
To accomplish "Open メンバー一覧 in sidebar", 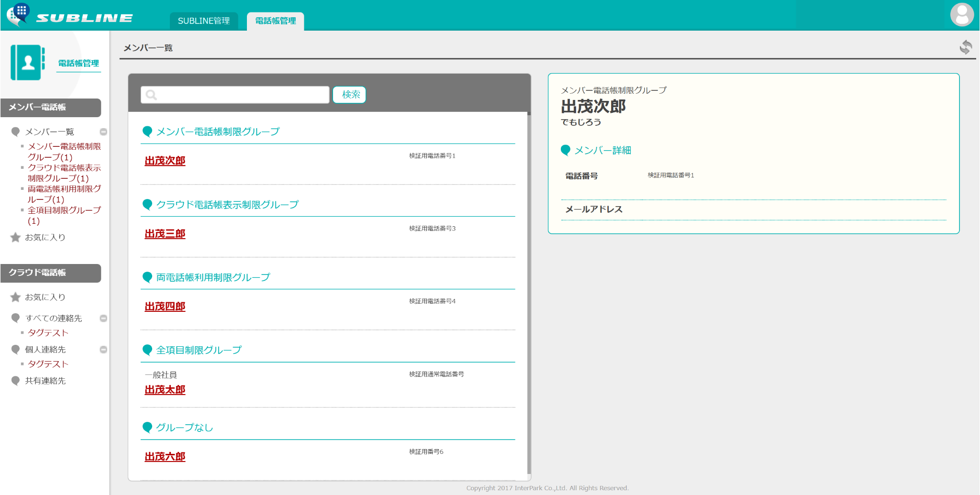I will (x=49, y=132).
